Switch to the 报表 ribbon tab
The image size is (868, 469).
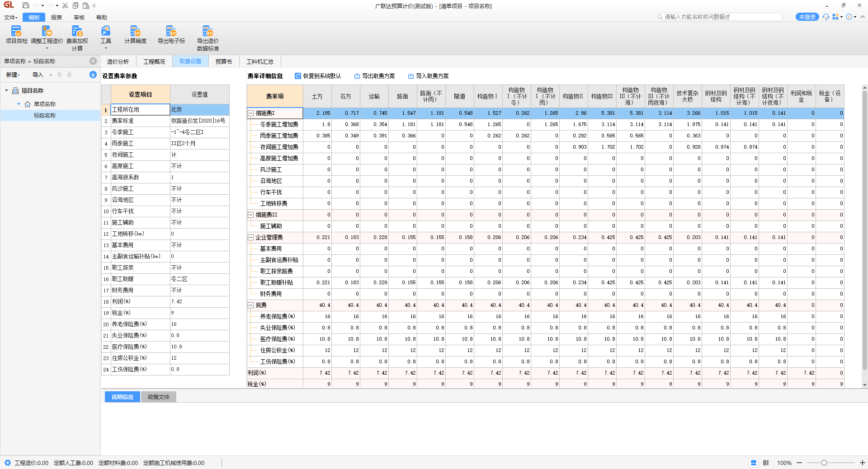coord(57,17)
